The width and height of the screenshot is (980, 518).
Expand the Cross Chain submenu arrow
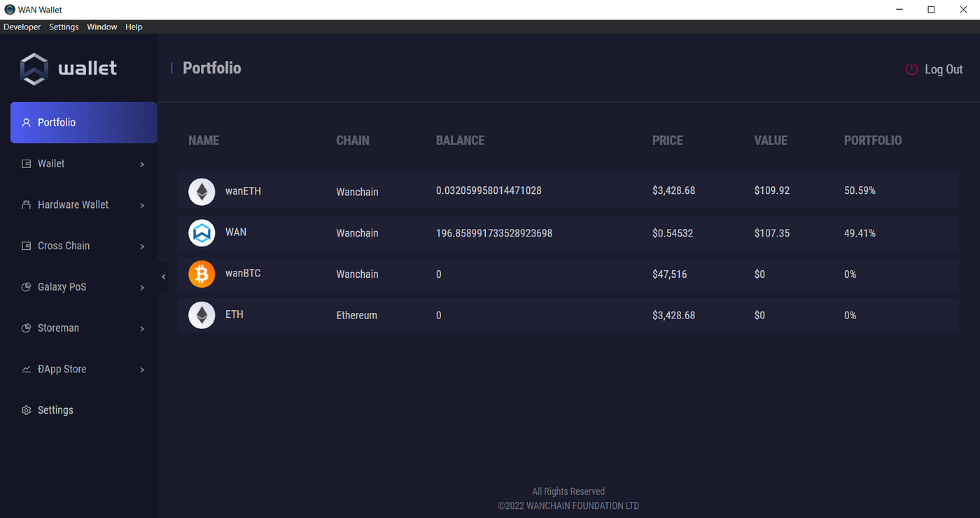(x=142, y=246)
